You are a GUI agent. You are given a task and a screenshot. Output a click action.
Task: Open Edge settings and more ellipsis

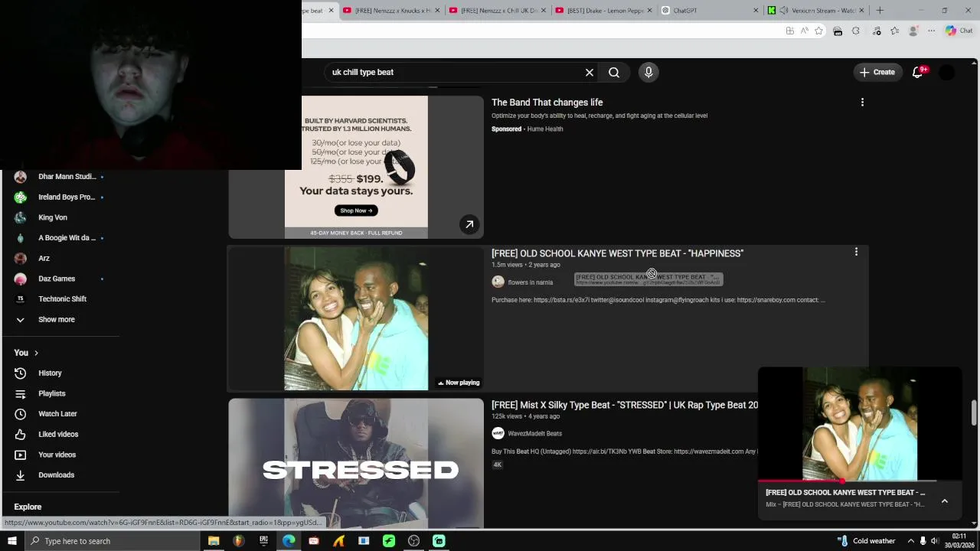pos(931,31)
